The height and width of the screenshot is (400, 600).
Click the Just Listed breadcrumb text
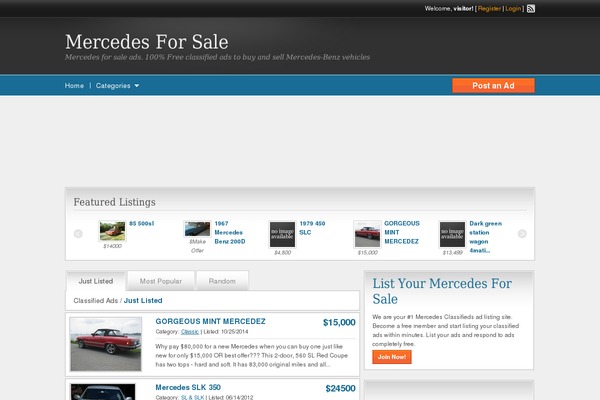(143, 300)
